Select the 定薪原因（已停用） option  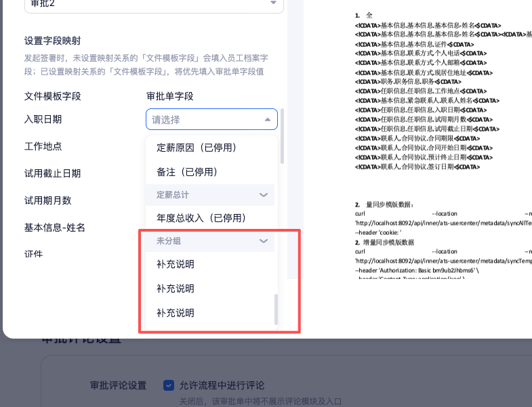(197, 148)
